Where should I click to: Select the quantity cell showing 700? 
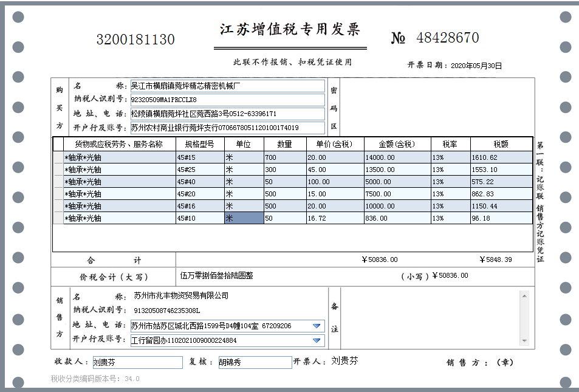pos(284,157)
